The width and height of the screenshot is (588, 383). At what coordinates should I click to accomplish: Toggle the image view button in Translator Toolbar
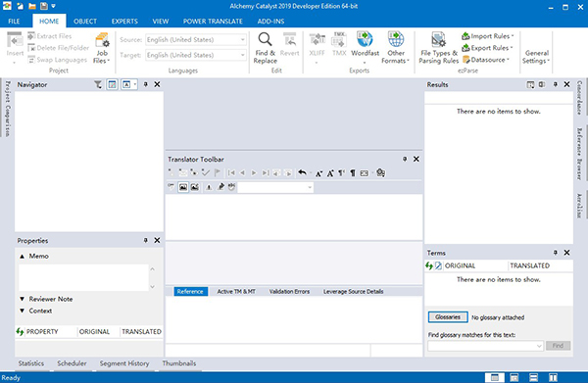183,187
